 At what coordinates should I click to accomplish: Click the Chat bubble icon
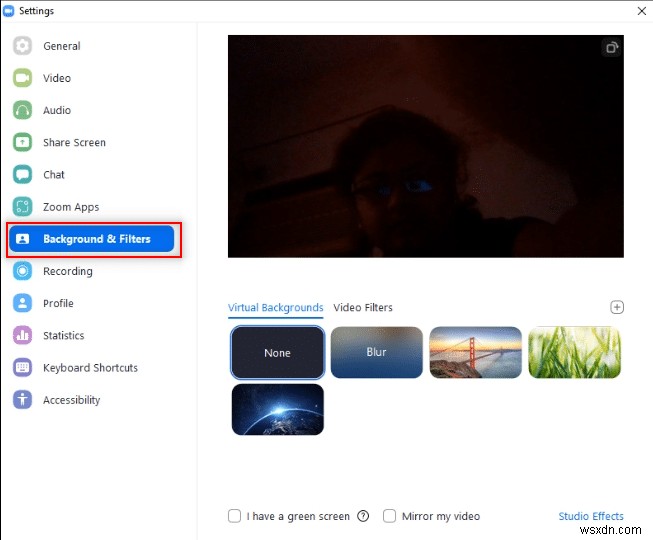click(22, 174)
